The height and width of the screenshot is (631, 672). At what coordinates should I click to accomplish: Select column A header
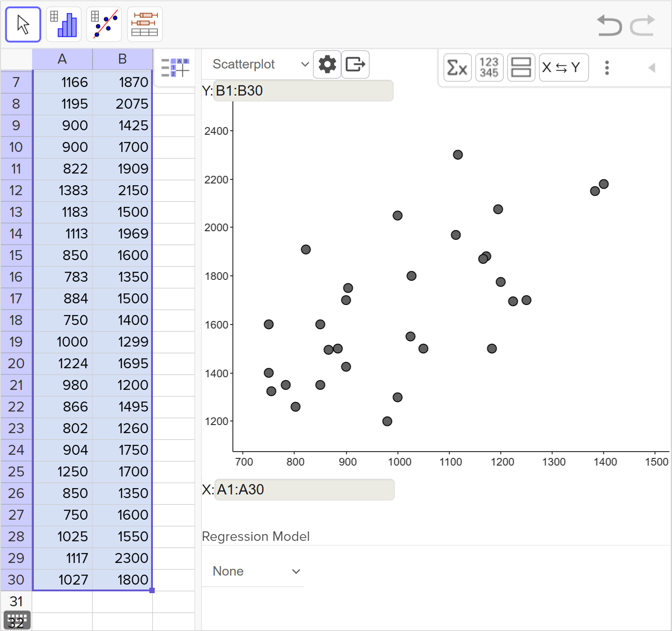click(x=62, y=59)
